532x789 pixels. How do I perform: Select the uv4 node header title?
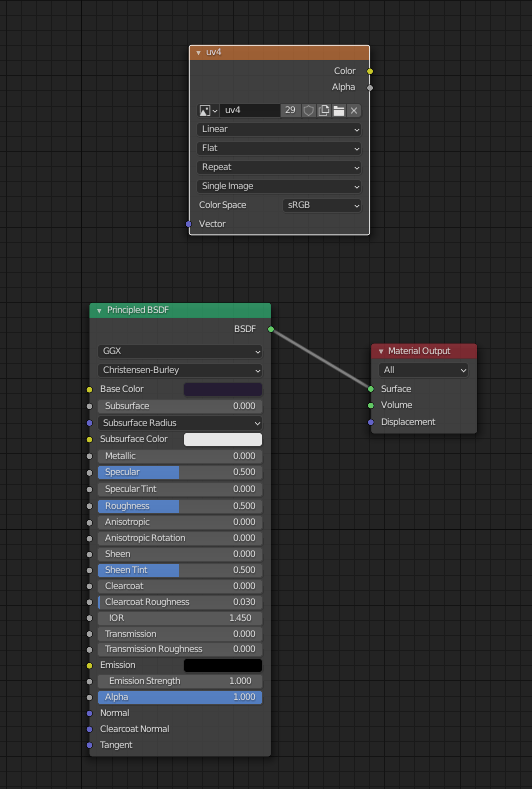(213, 52)
